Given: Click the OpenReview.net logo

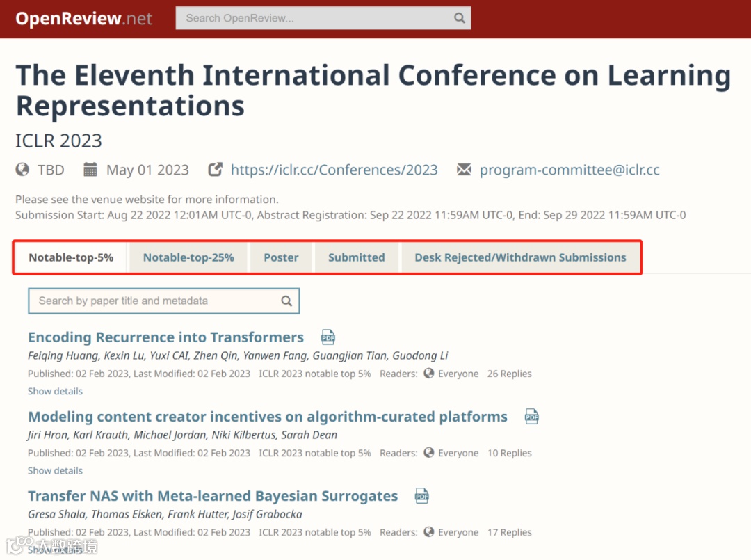Looking at the screenshot, I should pyautogui.click(x=83, y=18).
